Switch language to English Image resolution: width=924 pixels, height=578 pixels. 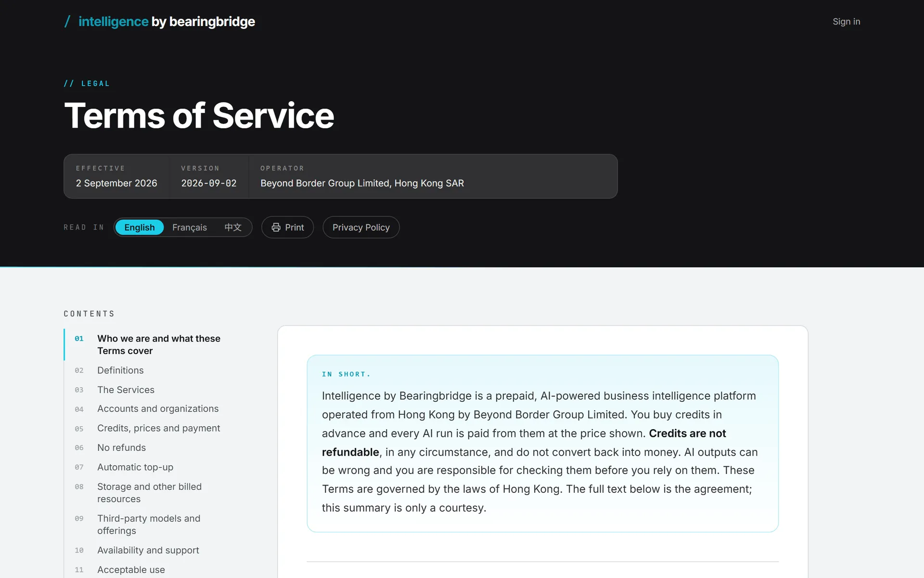140,227
